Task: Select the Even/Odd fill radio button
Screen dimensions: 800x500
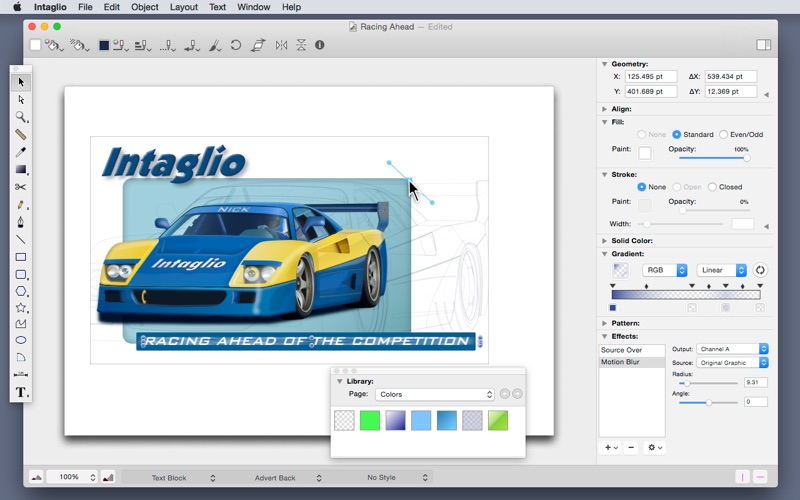Action: 724,134
